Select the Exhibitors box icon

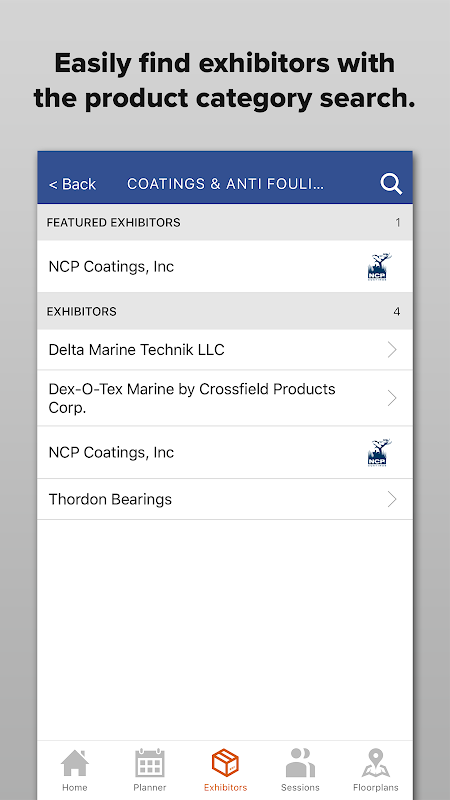(225, 763)
